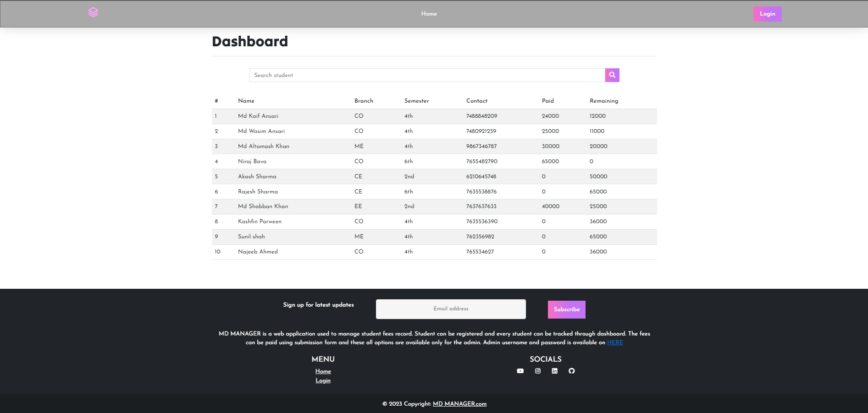The width and height of the screenshot is (868, 413).
Task: Click contact number 7635536390
Action: pyautogui.click(x=482, y=221)
